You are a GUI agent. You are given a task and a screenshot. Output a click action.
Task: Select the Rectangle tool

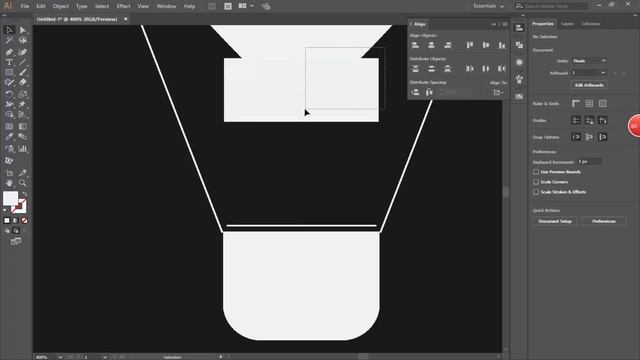[x=9, y=73]
